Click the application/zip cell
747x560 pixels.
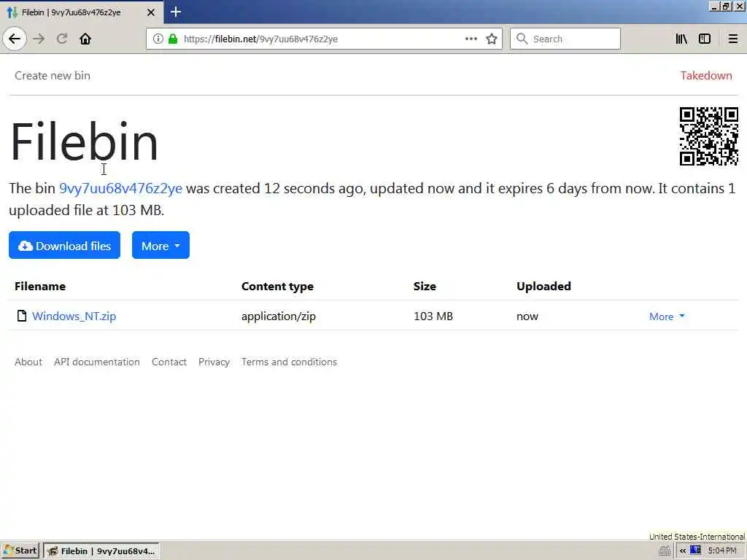click(x=278, y=316)
